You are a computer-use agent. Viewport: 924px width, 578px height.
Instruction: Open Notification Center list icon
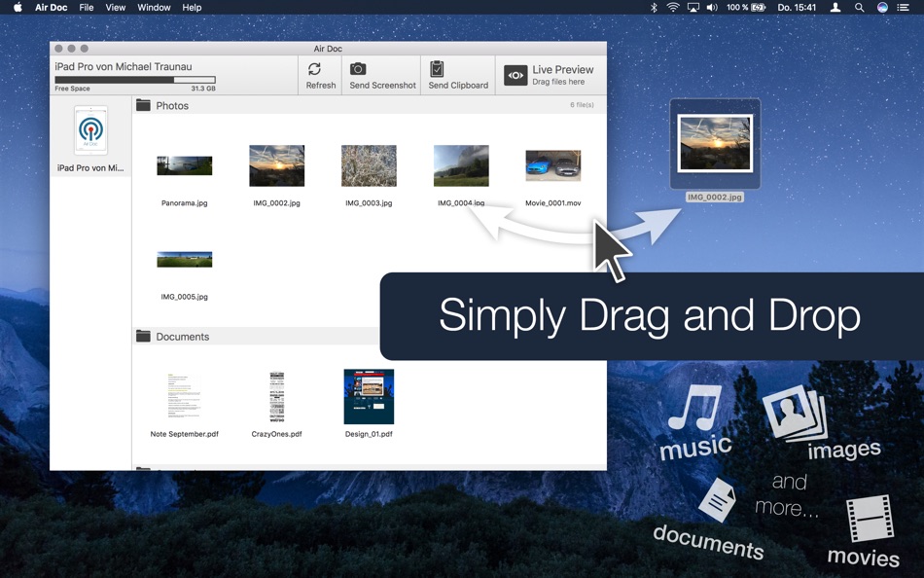tap(903, 7)
